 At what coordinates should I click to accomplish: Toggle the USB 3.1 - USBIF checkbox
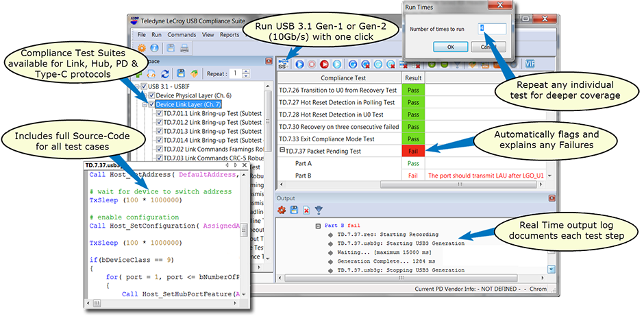[x=144, y=86]
